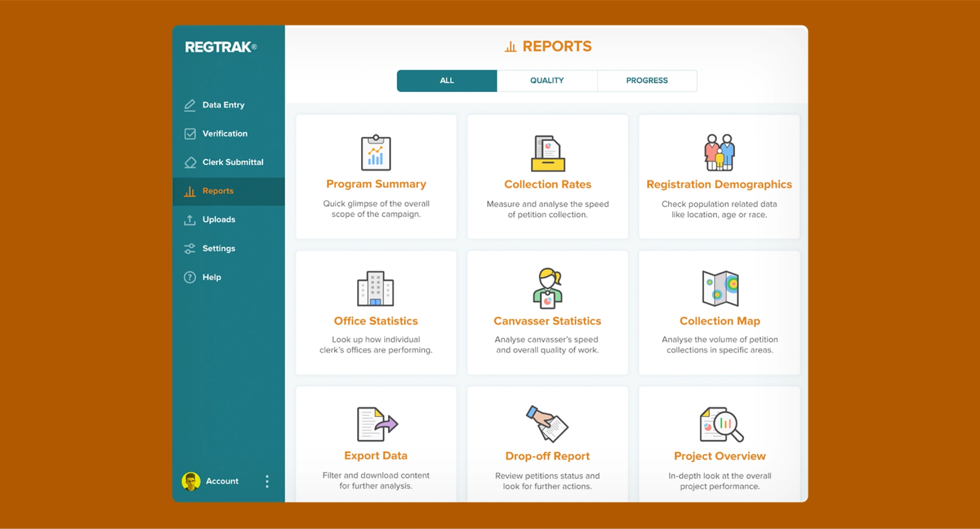Viewport: 980px width, 529px height.
Task: Click the Registration Demographics family icon
Action: (719, 153)
